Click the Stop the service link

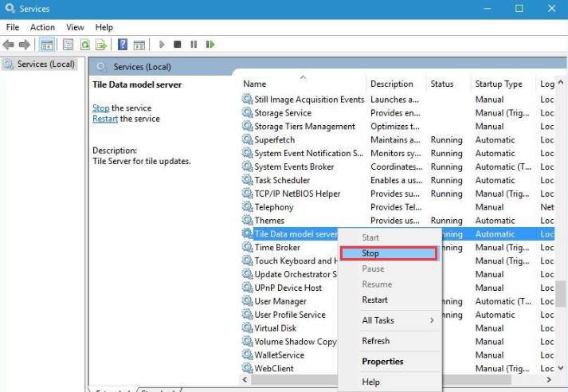100,108
